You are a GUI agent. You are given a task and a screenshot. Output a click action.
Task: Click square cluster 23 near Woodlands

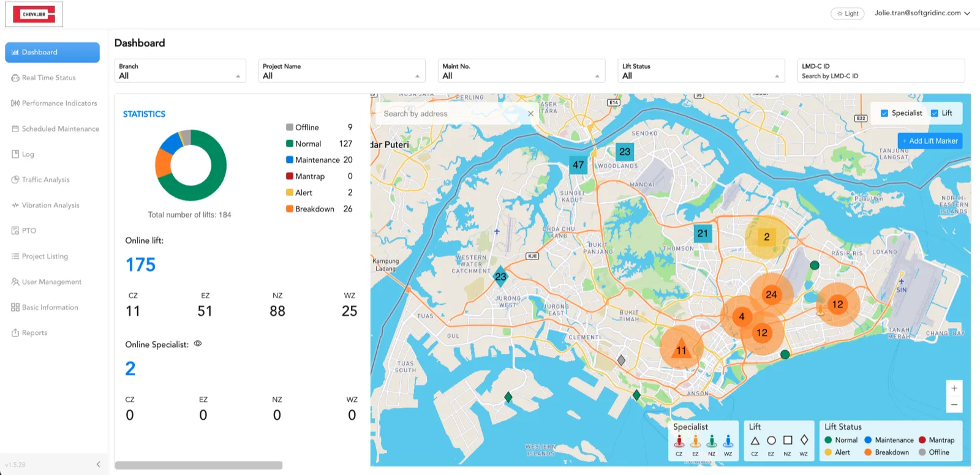625,152
